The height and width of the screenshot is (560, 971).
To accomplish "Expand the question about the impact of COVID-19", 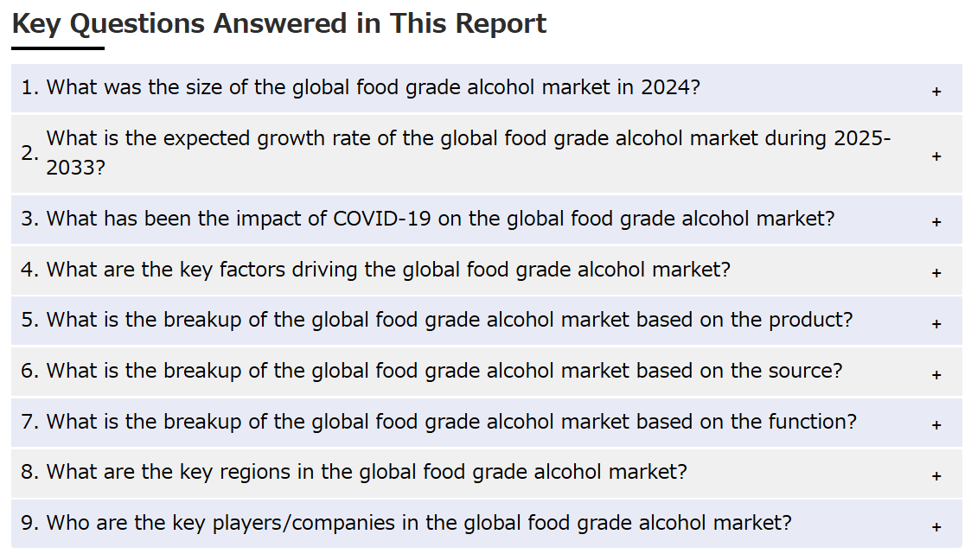I will (x=487, y=220).
